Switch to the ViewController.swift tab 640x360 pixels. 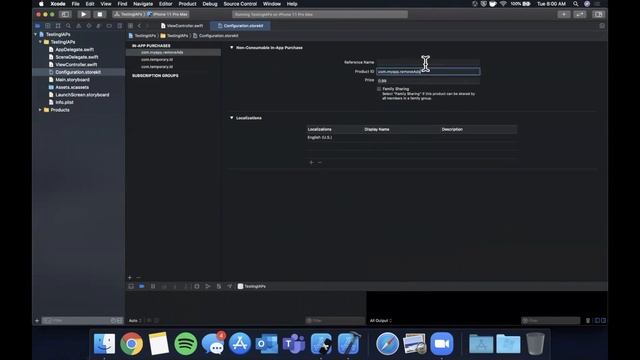point(182,26)
